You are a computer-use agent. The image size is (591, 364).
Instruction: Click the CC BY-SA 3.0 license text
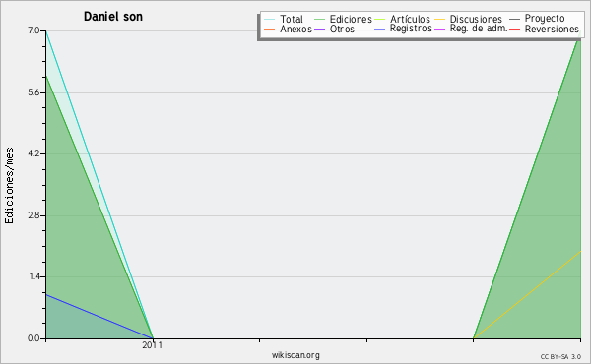[560, 357]
